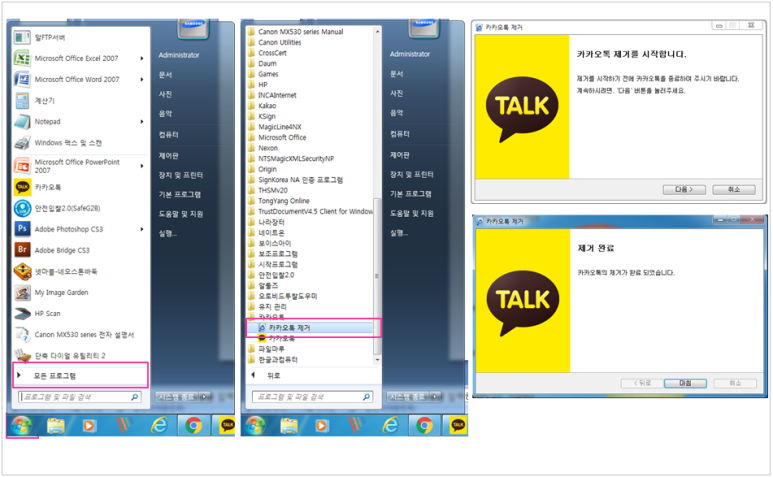Open the Notepad program icon

[x=22, y=122]
